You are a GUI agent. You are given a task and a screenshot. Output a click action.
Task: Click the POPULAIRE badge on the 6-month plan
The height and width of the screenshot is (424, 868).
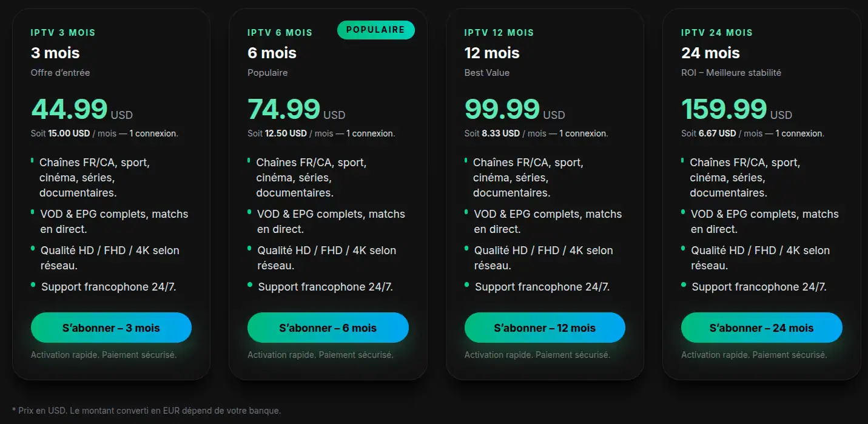point(375,29)
